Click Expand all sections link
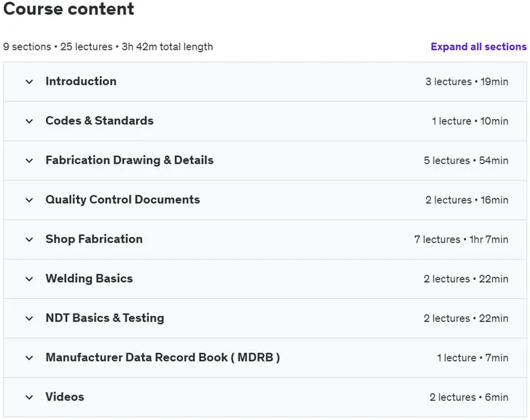The height and width of the screenshot is (420, 530). coord(478,47)
